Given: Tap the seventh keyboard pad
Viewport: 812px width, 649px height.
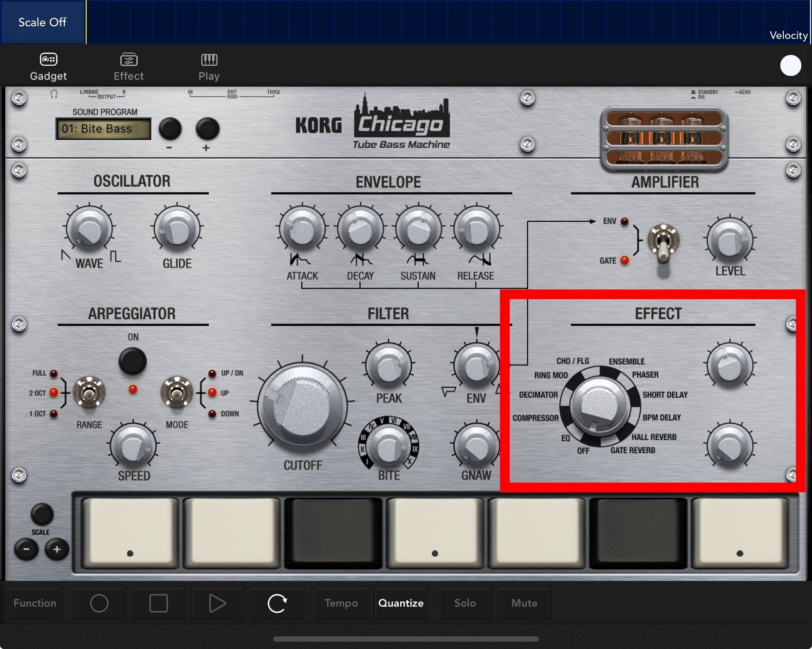Looking at the screenshot, I should [x=740, y=532].
